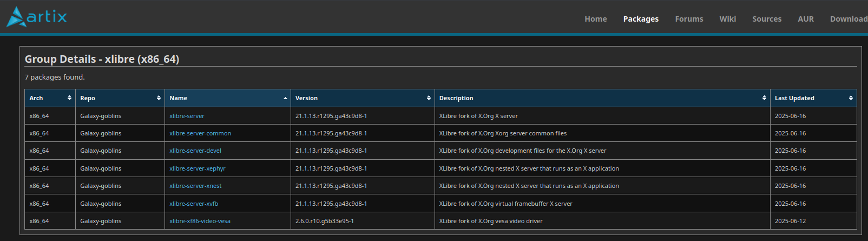Open the xlibre-server-xephyr package link
Screen dimensions: 868x241
pos(198,168)
